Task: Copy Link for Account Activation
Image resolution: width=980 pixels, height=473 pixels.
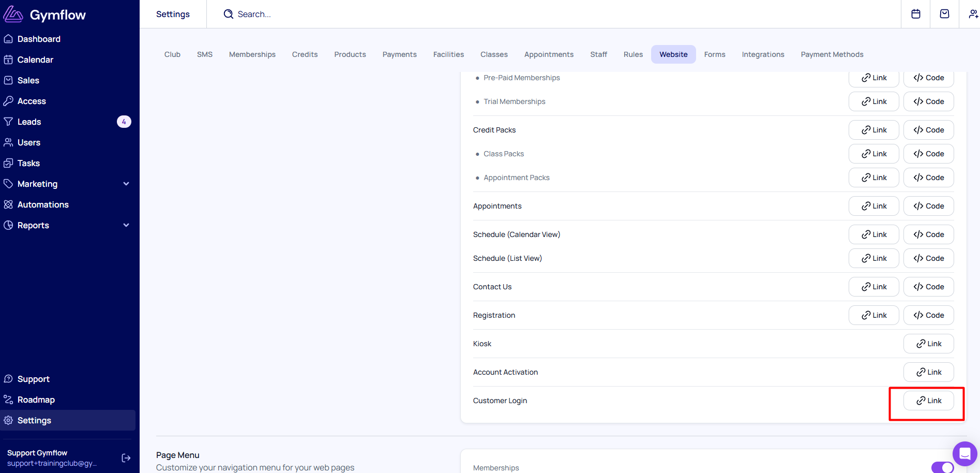Action: 929,372
